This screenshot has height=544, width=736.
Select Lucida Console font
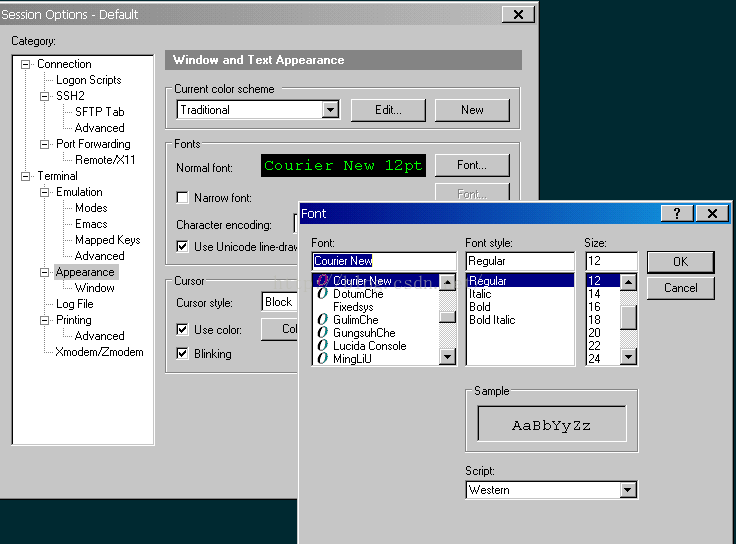point(369,346)
